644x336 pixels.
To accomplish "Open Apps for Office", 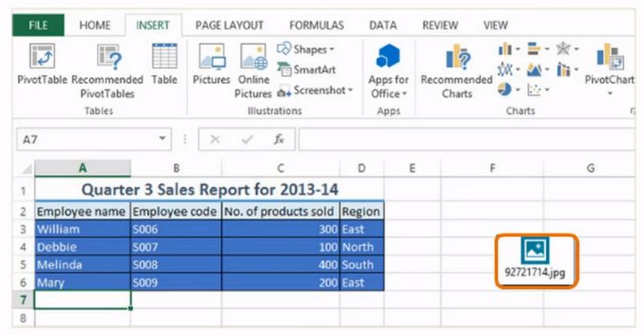I will click(x=388, y=71).
